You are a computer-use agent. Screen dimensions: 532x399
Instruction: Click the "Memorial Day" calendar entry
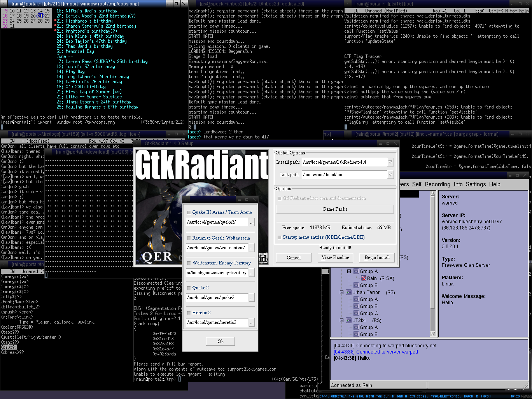[80, 51]
